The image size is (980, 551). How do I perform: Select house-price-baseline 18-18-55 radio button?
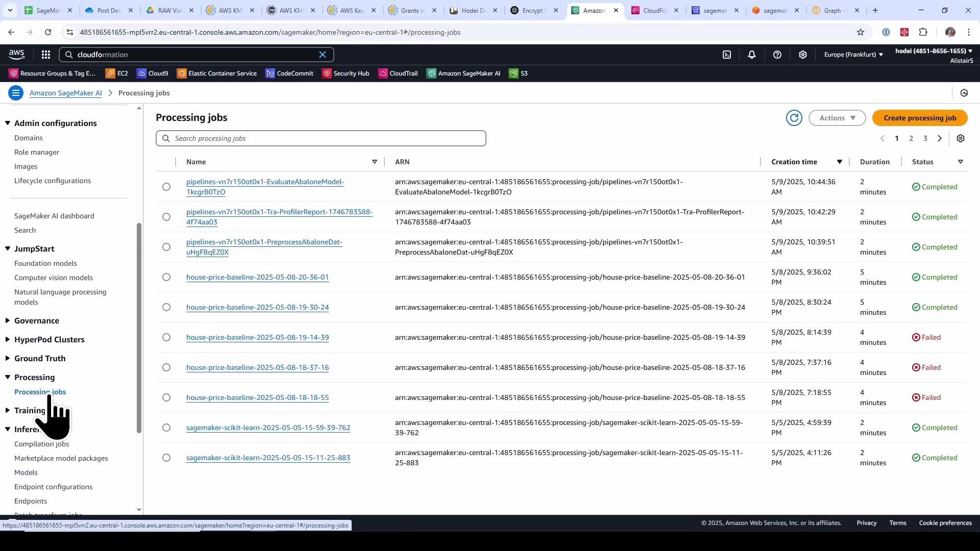(x=166, y=398)
